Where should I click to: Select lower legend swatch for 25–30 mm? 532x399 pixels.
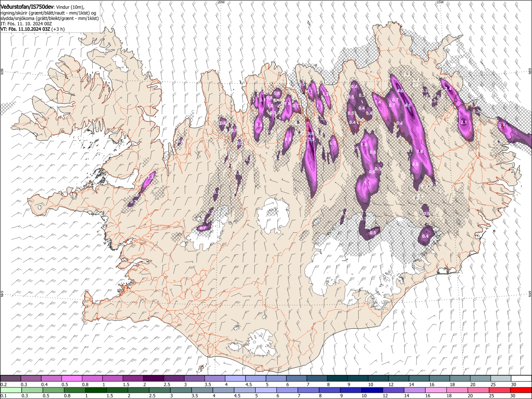pos(500,390)
